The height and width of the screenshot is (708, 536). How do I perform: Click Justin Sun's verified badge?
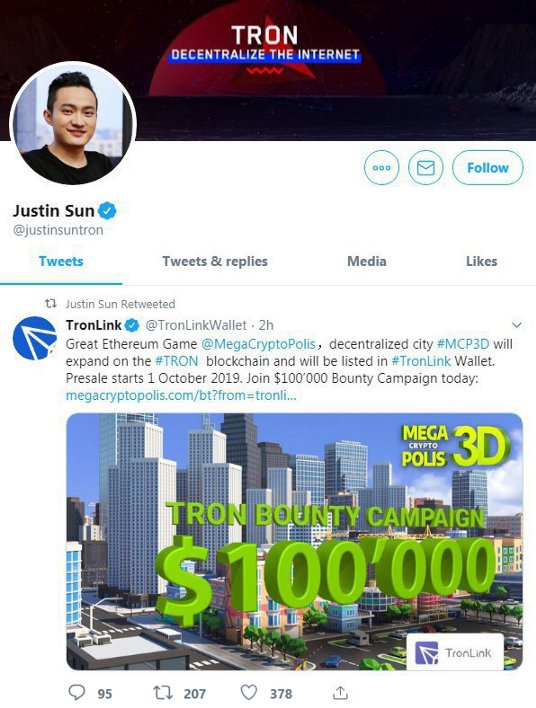(x=107, y=211)
